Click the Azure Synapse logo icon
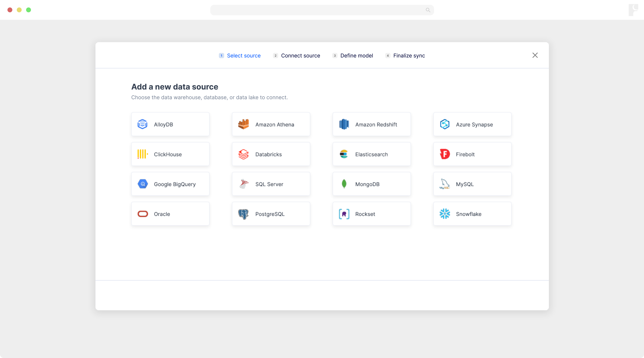Screen dimensions: 644x358 [445, 124]
